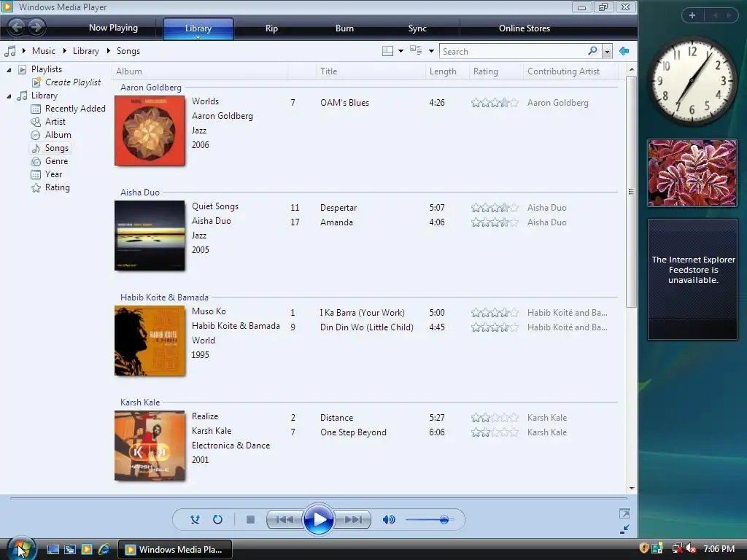
Task: Open the Now Playing tab
Action: click(x=113, y=28)
